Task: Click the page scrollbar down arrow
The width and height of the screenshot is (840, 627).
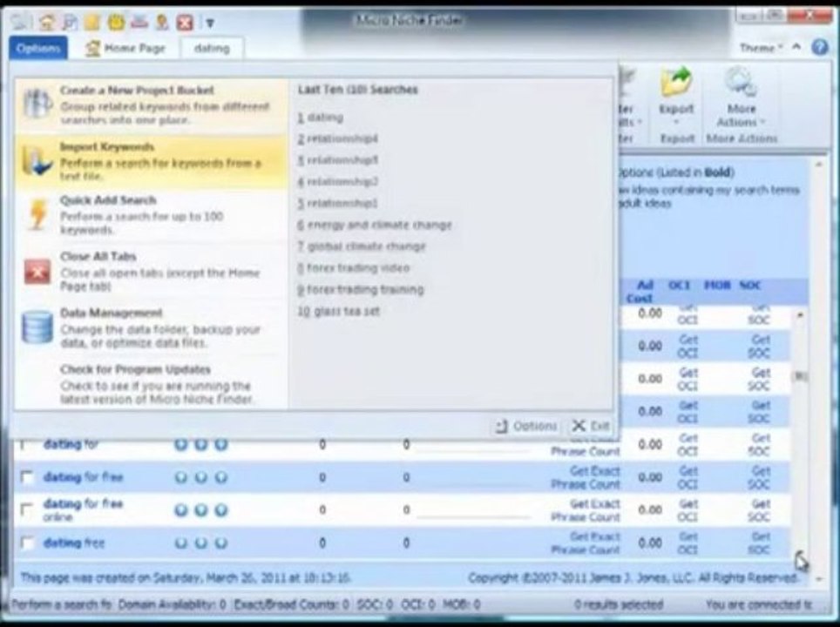Action: [818, 579]
